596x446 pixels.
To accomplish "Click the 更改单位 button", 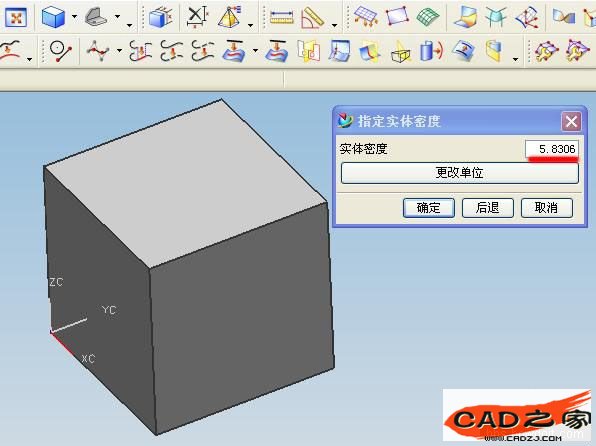I will click(x=460, y=173).
